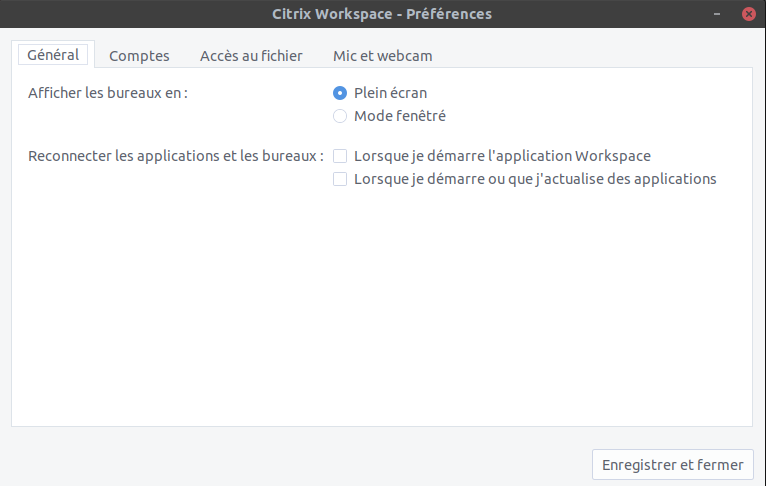Image resolution: width=766 pixels, height=486 pixels.
Task: Select the Plein écran radio circle
Action: 340,93
